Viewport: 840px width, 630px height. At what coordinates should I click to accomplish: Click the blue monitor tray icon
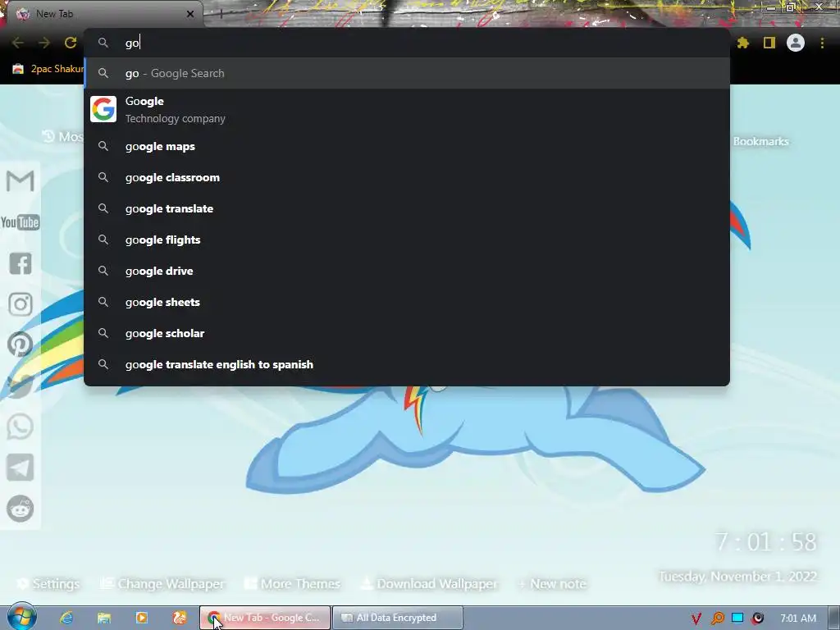[737, 618]
